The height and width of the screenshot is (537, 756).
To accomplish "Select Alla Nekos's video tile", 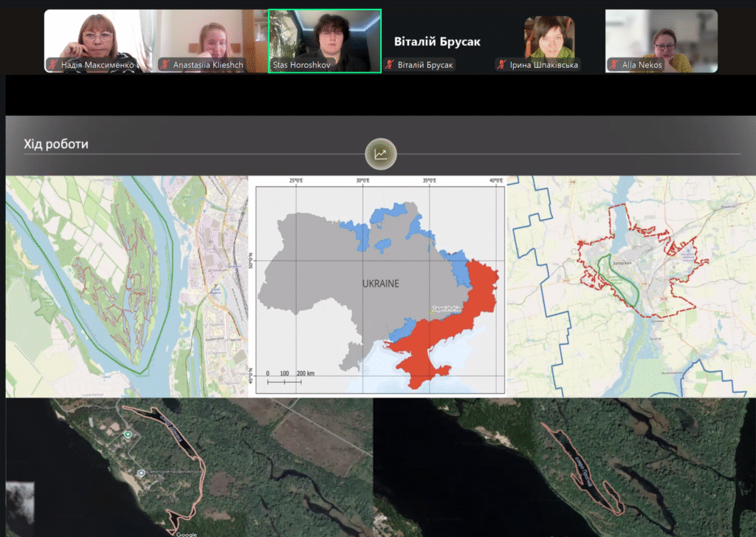I will click(661, 37).
